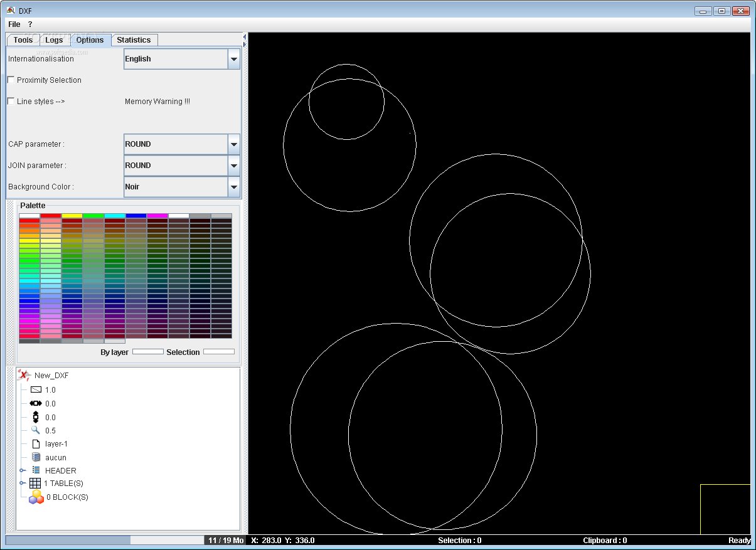Open the CAP parameter dropdown
The width and height of the screenshot is (756, 550).
click(182, 144)
